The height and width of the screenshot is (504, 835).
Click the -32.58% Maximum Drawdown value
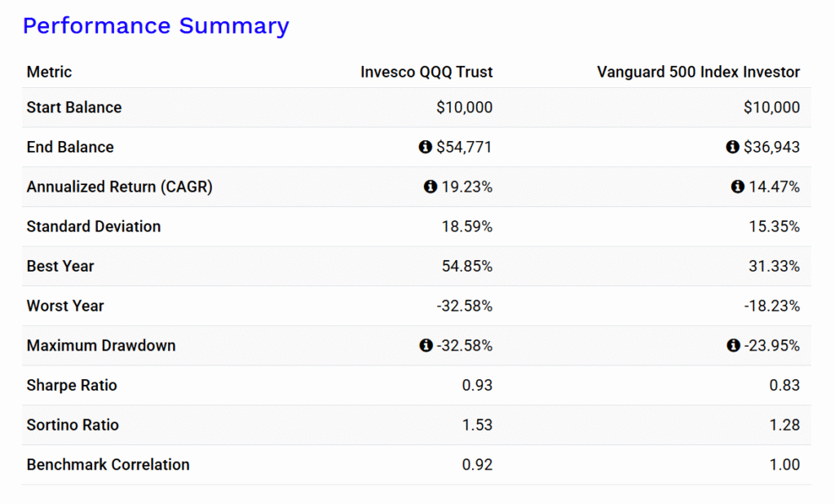[464, 345]
